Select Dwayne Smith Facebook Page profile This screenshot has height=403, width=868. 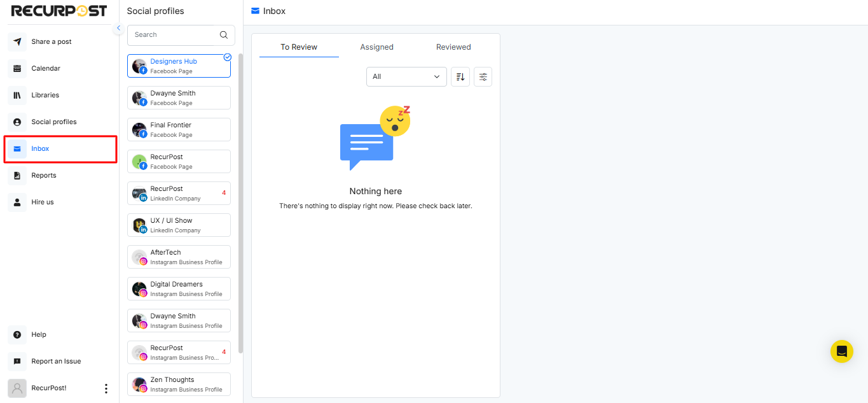[179, 98]
